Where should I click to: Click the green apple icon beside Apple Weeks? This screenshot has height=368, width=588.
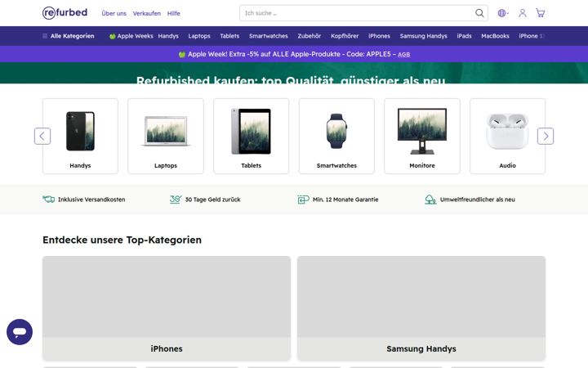coord(112,37)
